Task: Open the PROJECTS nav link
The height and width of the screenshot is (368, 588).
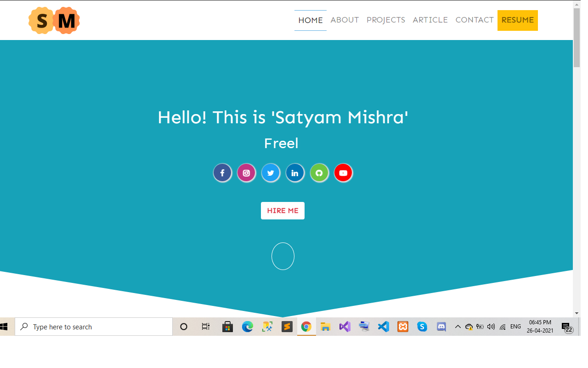Action: click(x=386, y=20)
